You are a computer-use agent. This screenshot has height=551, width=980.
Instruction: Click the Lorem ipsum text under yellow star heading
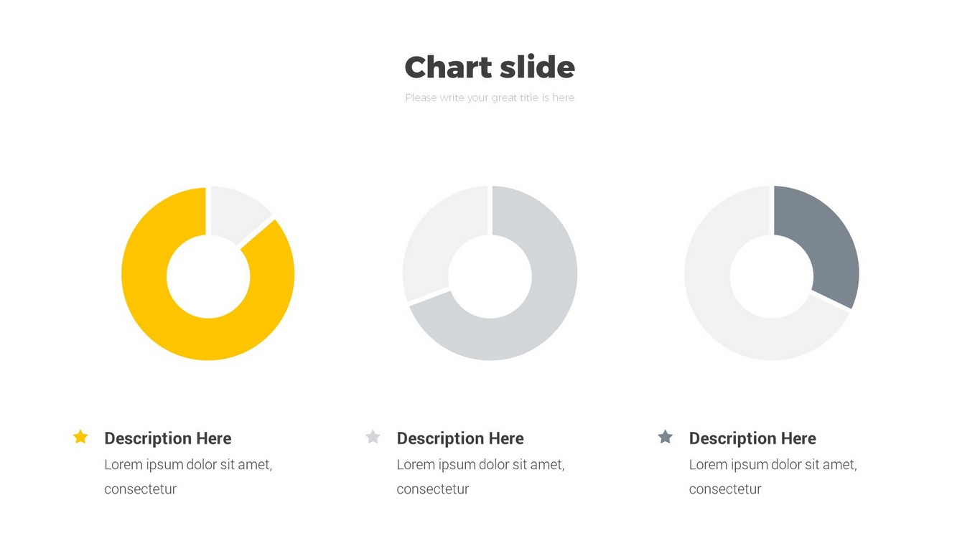pyautogui.click(x=188, y=476)
